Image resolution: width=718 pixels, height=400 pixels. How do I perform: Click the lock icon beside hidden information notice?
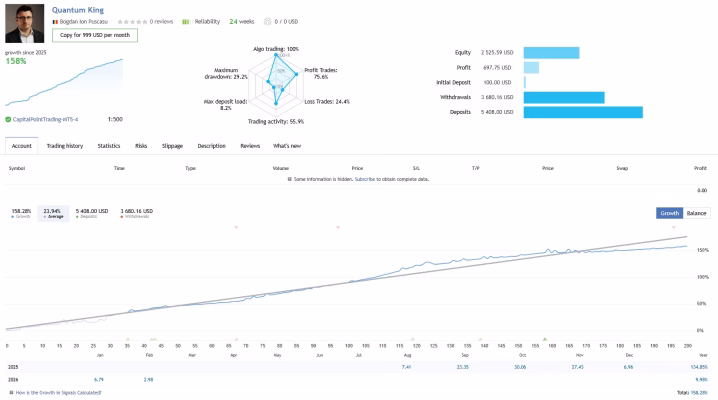pyautogui.click(x=289, y=178)
